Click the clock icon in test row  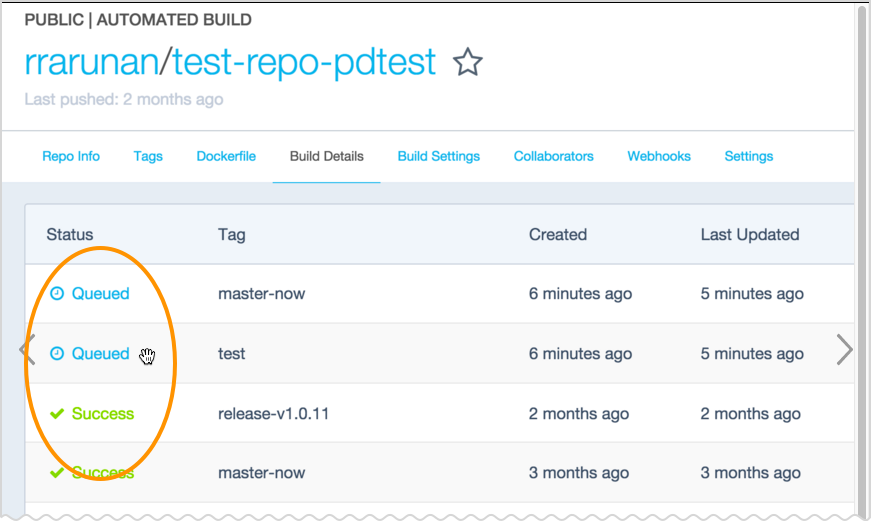tap(57, 354)
